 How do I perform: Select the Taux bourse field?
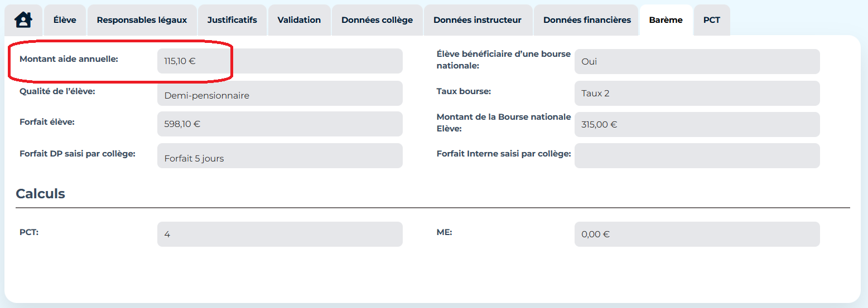tap(697, 94)
